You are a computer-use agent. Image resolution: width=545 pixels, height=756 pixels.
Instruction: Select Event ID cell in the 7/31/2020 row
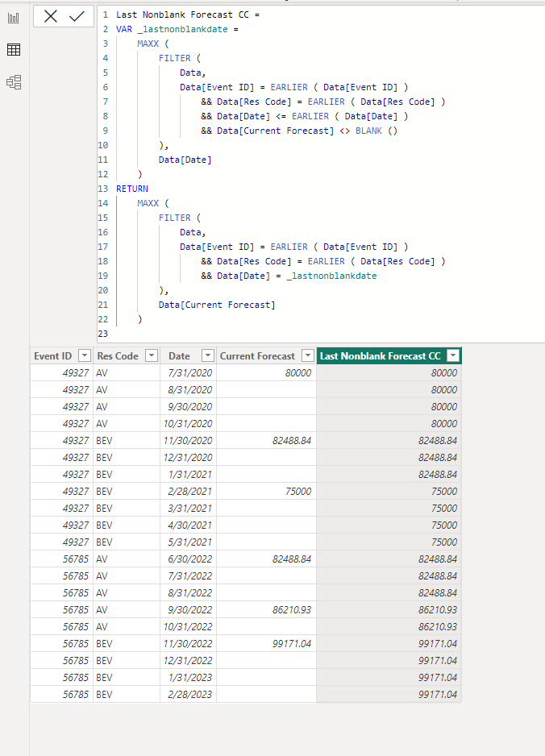[x=62, y=372]
